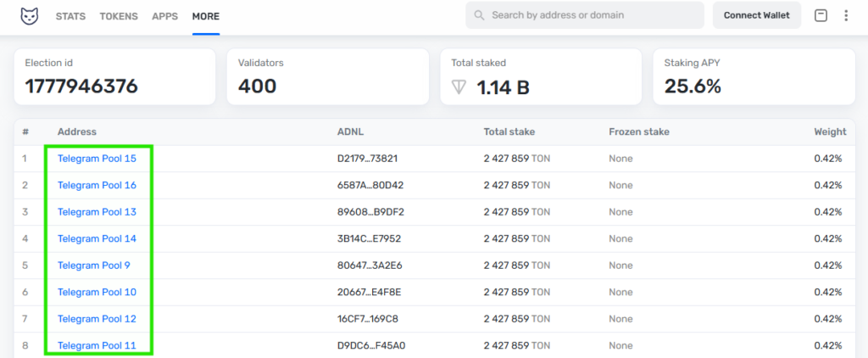
Task: Click ADNL value 20667...E4F8E
Action: [x=370, y=292]
